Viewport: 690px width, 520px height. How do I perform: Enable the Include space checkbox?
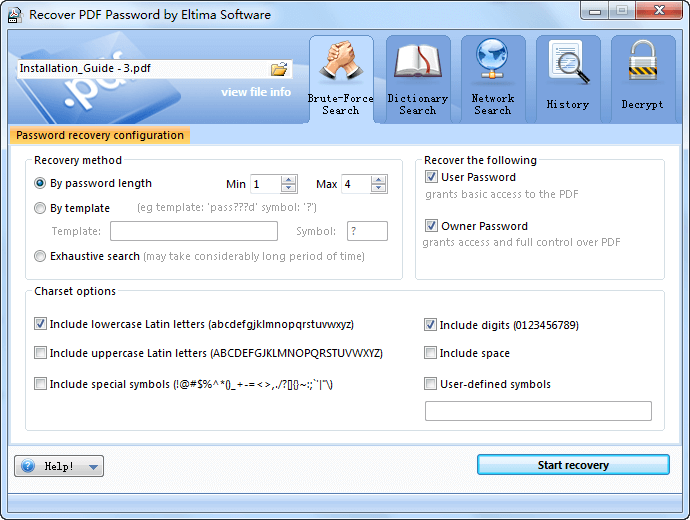tap(430, 353)
